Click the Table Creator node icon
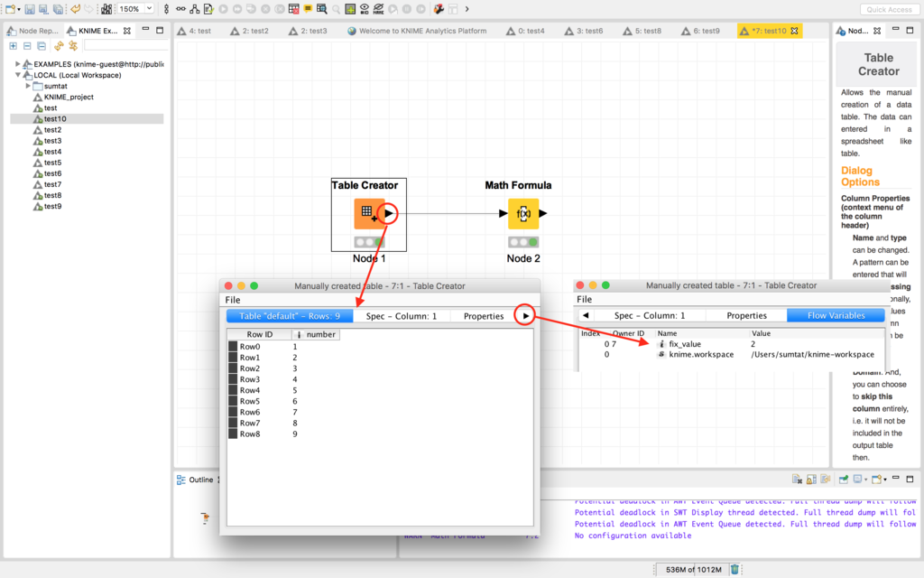 [369, 213]
